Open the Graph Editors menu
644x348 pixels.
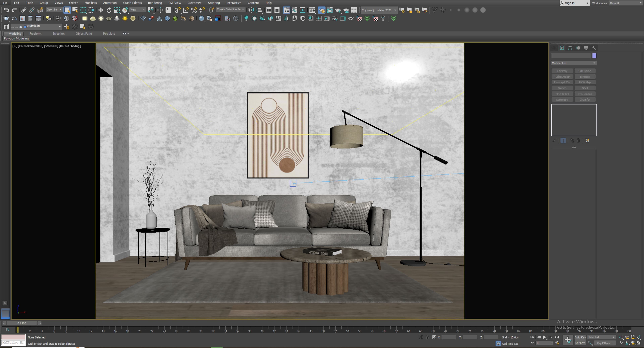click(x=132, y=3)
